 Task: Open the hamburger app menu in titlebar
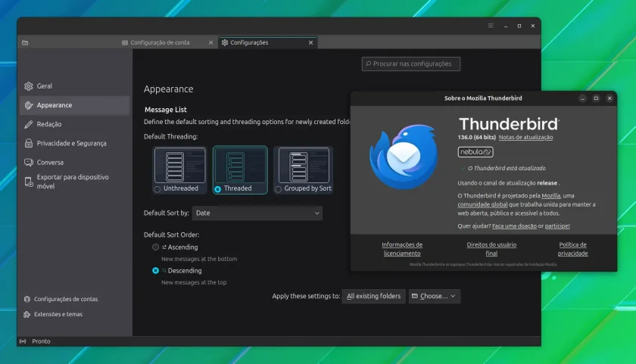click(491, 26)
